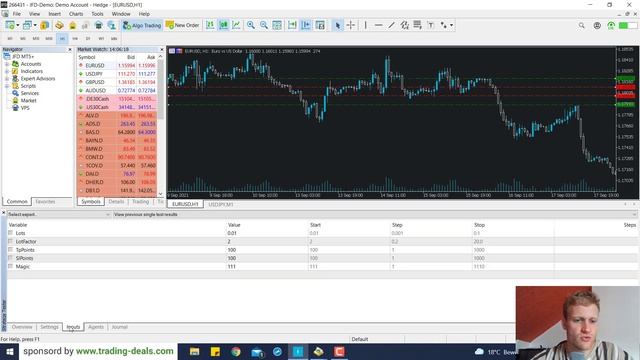This screenshot has width=640, height=360.
Task: Open the Insert menu
Action: [x=54, y=14]
